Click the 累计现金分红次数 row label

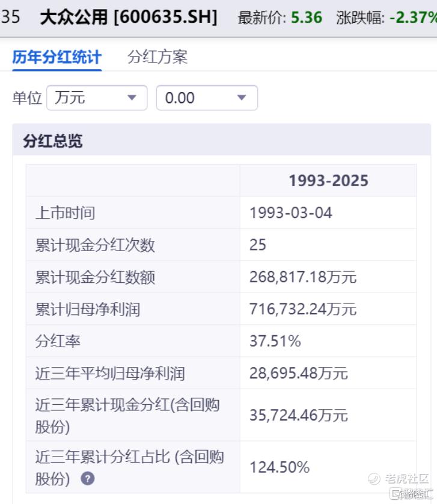point(95,245)
